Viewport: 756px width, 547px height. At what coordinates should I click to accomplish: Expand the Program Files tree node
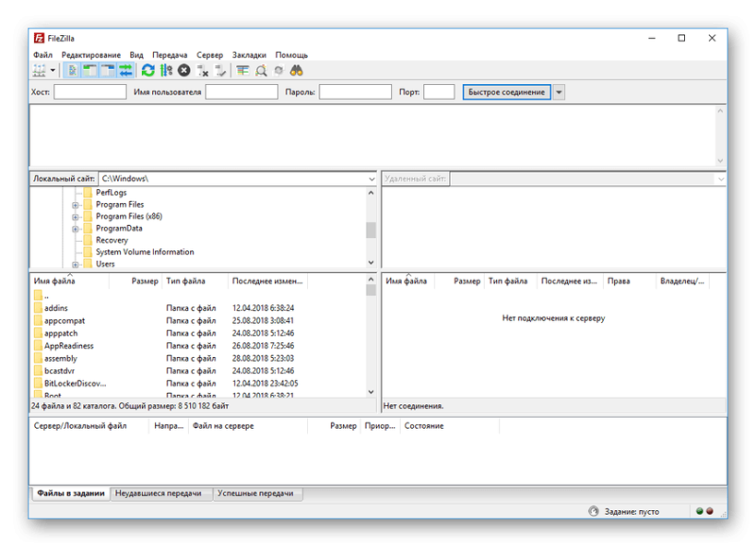[x=76, y=205]
